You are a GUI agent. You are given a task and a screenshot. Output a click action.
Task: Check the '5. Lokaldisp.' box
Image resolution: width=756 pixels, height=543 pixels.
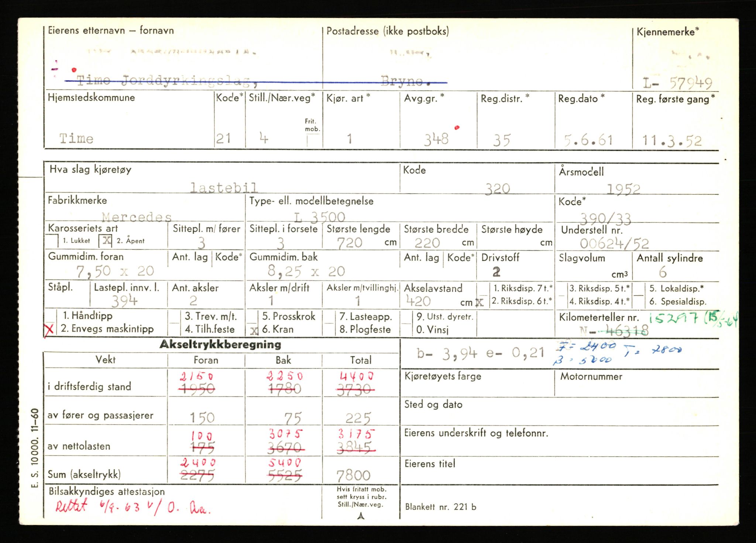pos(639,289)
